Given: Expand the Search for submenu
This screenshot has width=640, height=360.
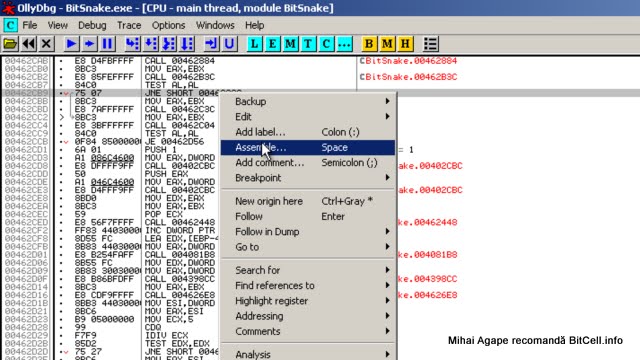Looking at the screenshot, I should 308,270.
